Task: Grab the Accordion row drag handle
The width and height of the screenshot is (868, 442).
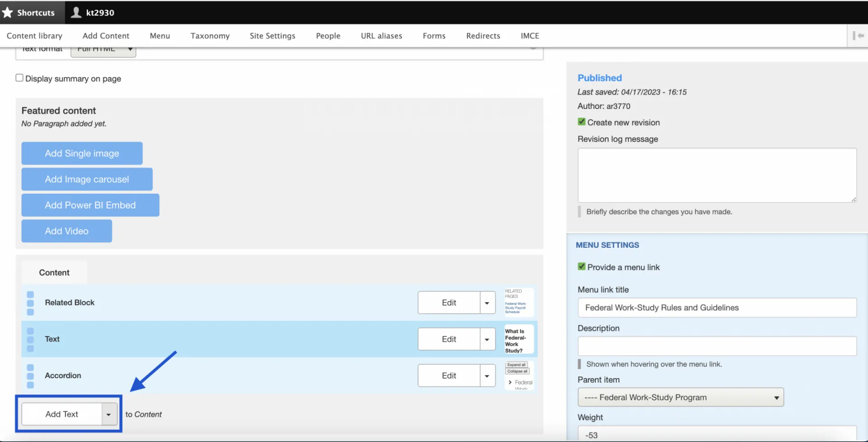Action: tap(30, 376)
